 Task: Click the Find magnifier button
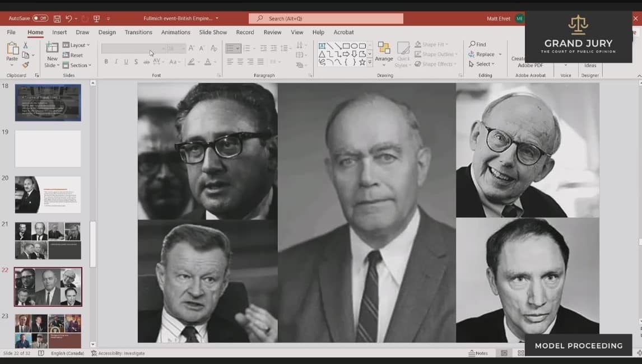(477, 44)
